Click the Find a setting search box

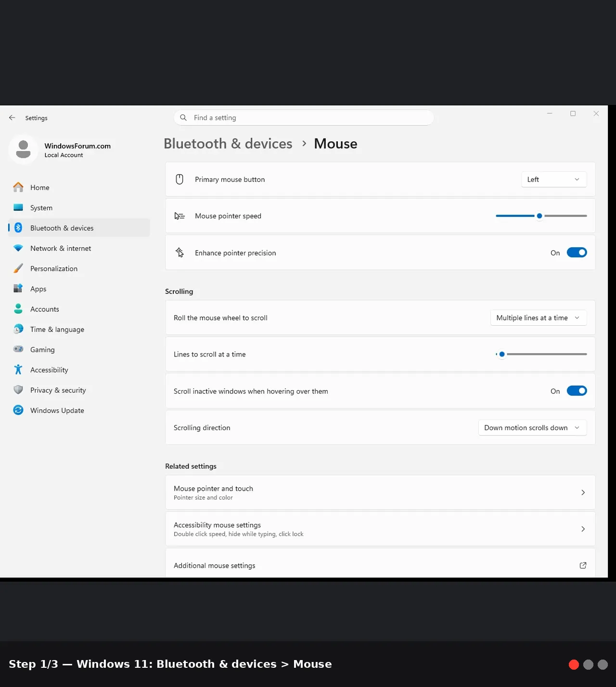pos(304,117)
